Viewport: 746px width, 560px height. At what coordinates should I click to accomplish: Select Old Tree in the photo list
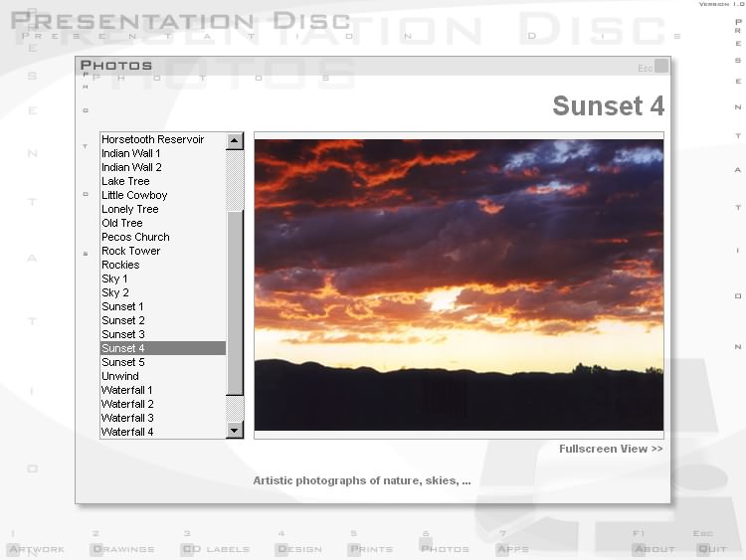pyautogui.click(x=163, y=223)
